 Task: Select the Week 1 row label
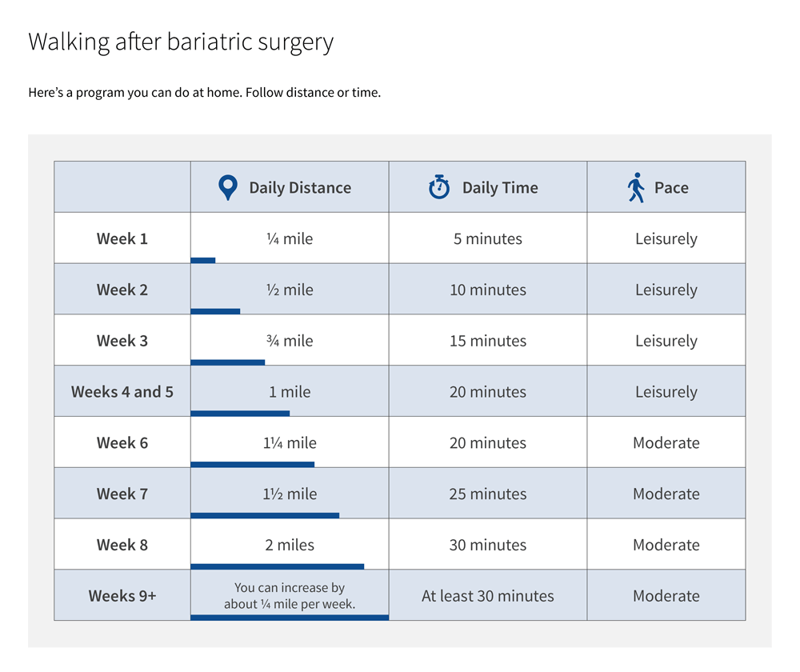point(122,238)
